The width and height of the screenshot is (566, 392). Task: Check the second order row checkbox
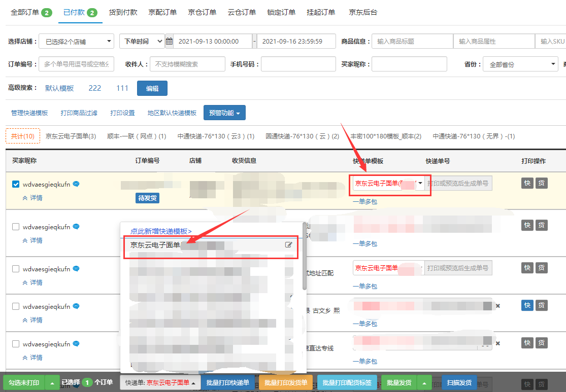pos(16,227)
